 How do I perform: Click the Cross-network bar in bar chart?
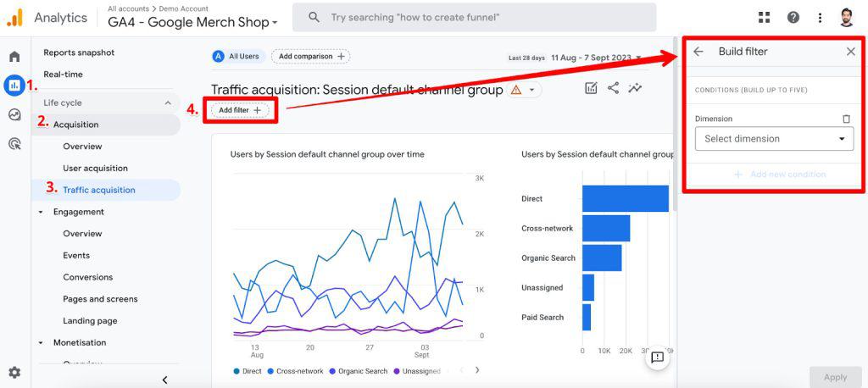point(606,229)
